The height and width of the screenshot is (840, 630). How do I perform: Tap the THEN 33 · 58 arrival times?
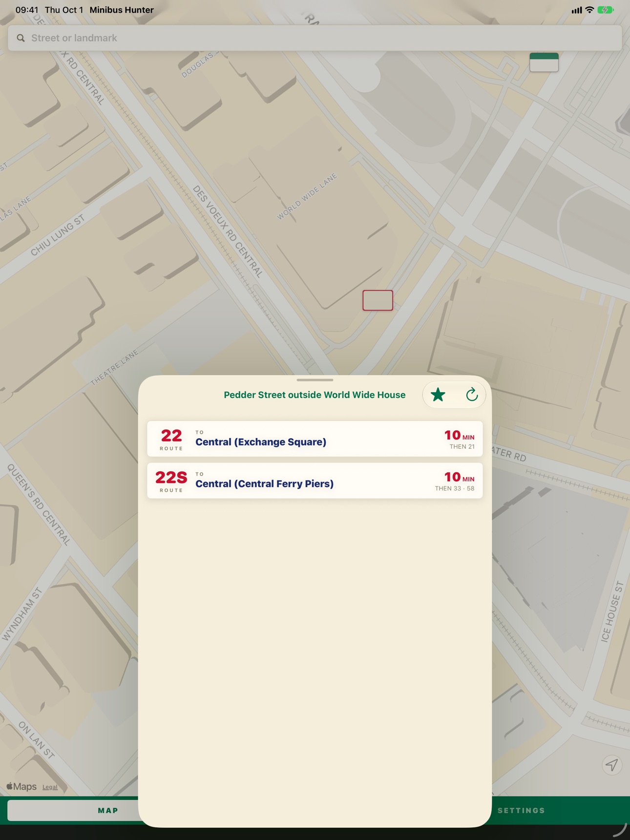point(454,488)
